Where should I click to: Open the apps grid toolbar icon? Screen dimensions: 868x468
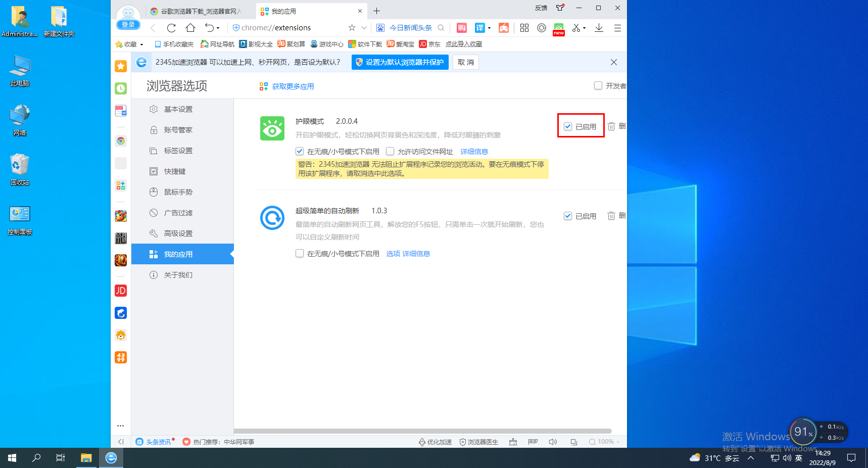pyautogui.click(x=524, y=28)
